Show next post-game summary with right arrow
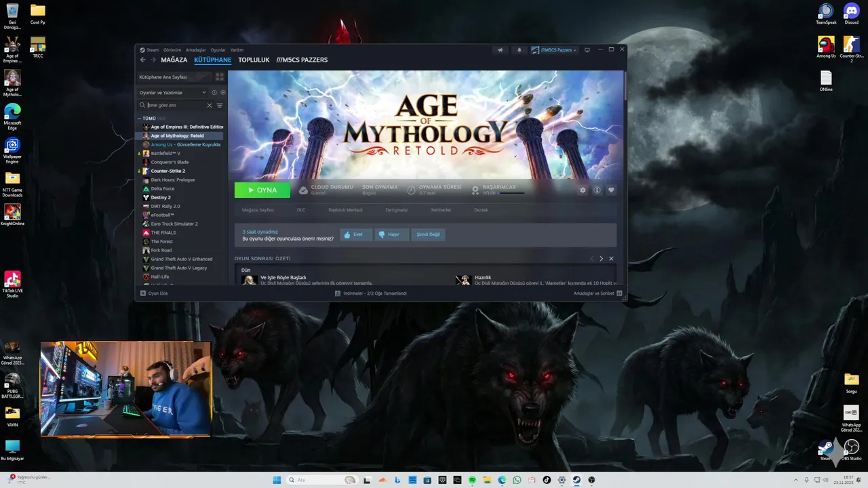Screen dimensions: 868x488 coord(601,258)
